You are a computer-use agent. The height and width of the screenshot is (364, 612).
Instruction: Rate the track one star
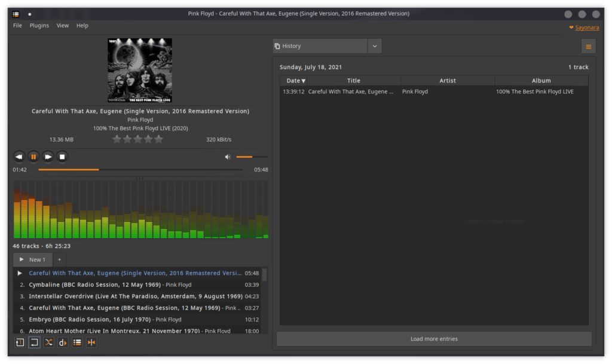pos(117,139)
